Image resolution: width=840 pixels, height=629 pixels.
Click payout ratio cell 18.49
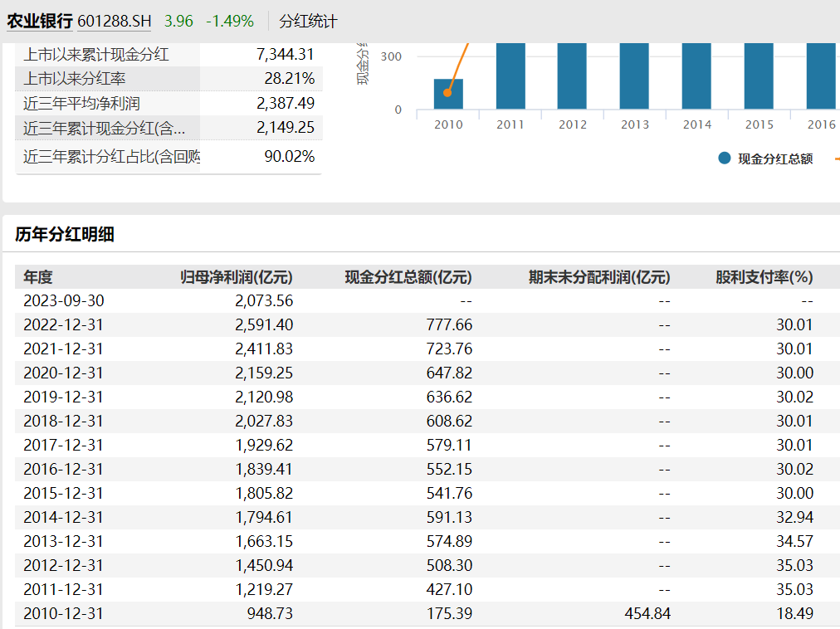(x=795, y=613)
